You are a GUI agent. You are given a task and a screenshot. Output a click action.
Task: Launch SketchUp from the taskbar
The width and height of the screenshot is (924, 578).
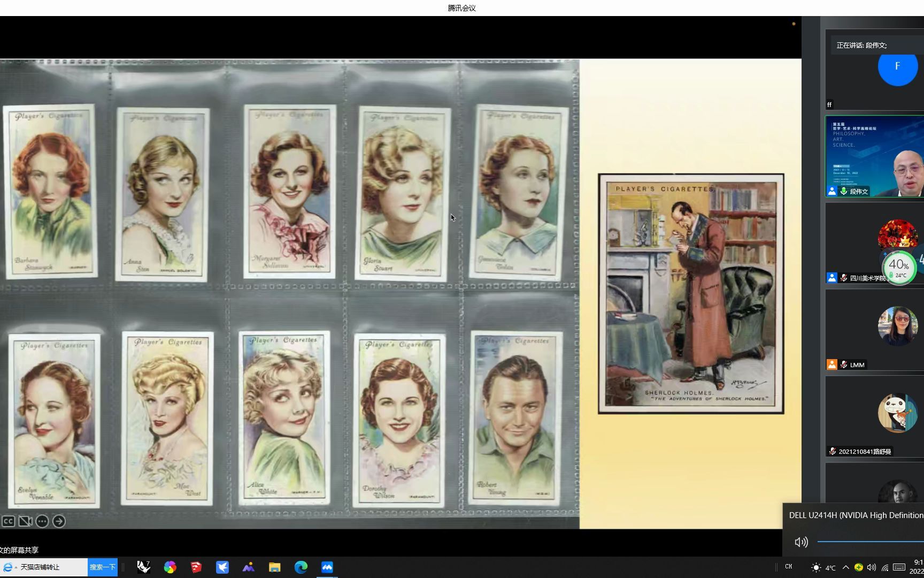click(x=196, y=567)
